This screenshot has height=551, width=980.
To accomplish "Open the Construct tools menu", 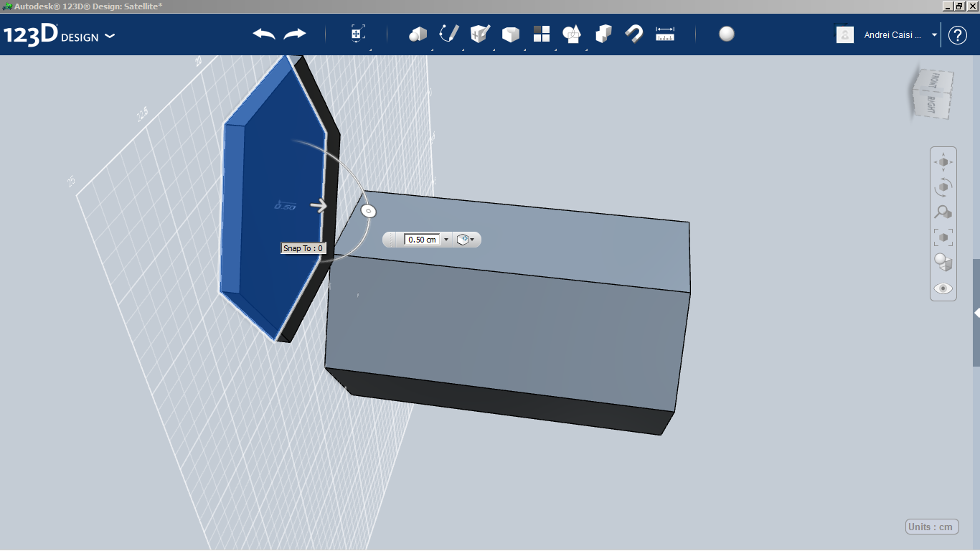I will (x=480, y=34).
